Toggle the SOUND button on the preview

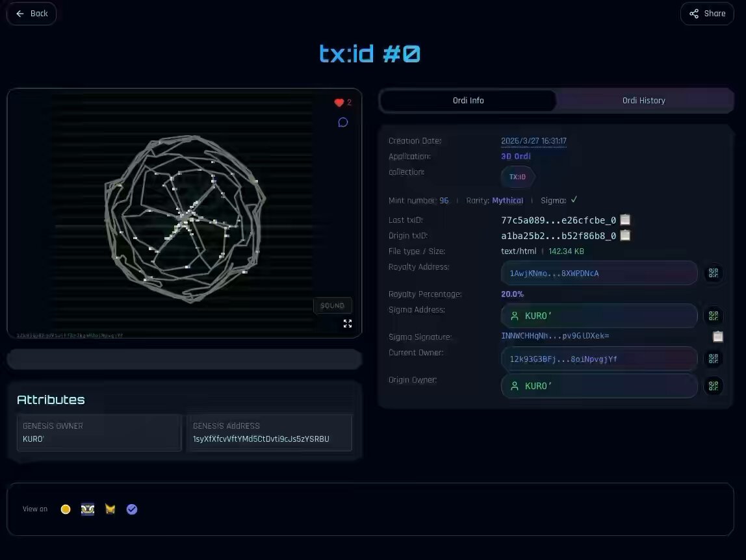(x=332, y=305)
